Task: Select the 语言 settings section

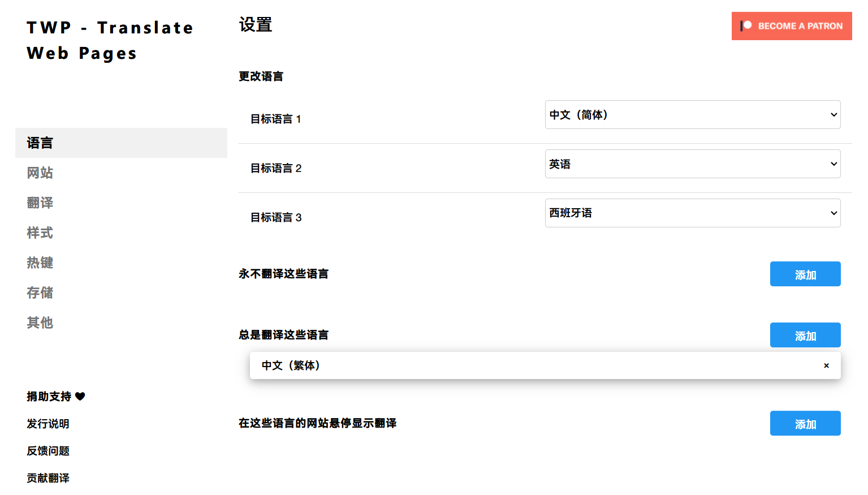Action: [40, 143]
